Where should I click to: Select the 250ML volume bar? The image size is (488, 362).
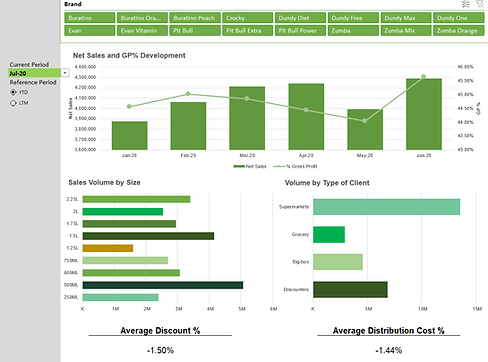tap(120, 297)
